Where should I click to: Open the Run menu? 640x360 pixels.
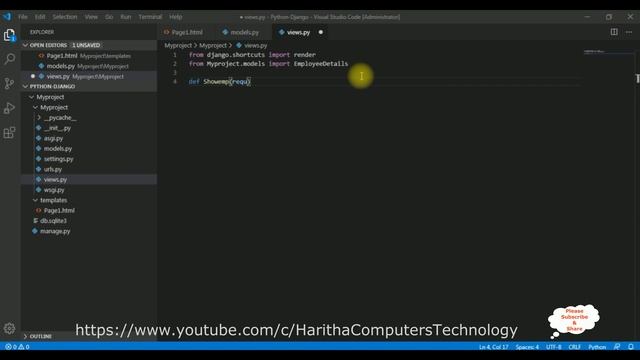126,17
